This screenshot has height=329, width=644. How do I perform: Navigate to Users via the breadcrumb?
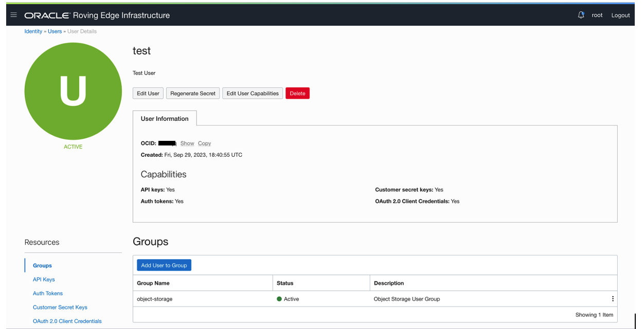tap(55, 31)
